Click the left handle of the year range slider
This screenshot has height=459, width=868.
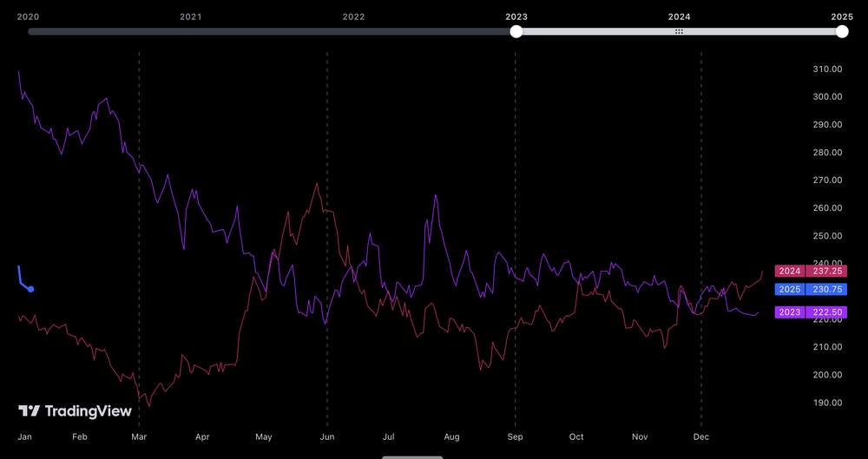click(x=516, y=31)
